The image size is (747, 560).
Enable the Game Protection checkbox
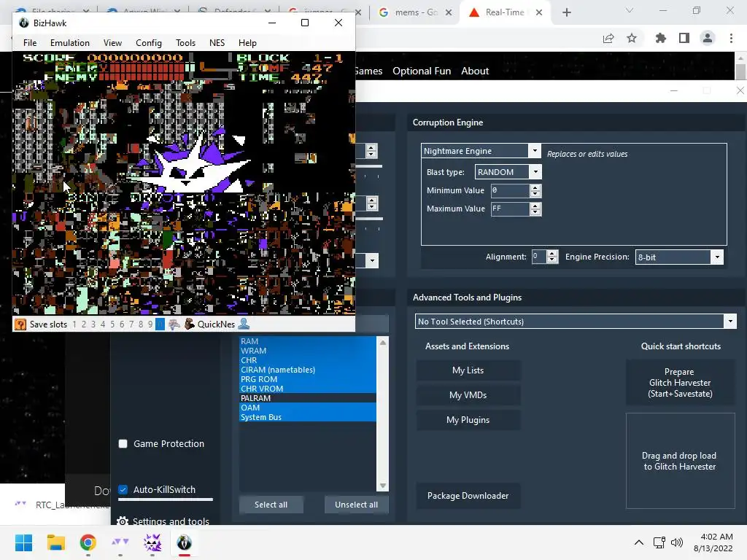pos(123,444)
